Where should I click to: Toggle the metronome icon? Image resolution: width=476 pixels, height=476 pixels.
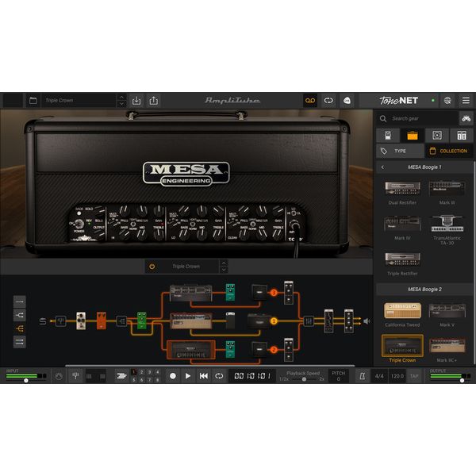(x=363, y=376)
